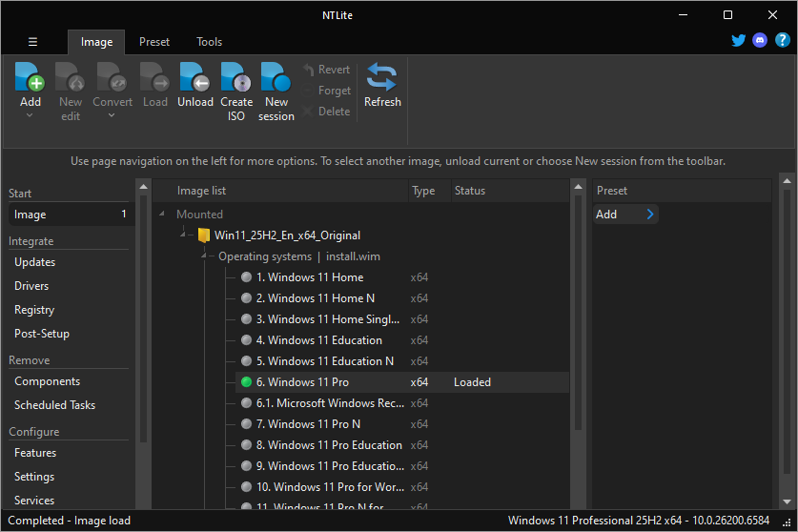Image resolution: width=798 pixels, height=532 pixels.
Task: Open the Components page in sidebar
Action: (x=47, y=381)
